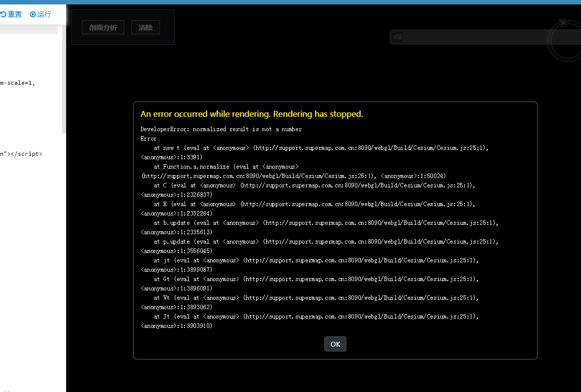The height and width of the screenshot is (392, 581).
Task: Click the '<anonymous>:1:3903910)' trace line
Action: pos(176,326)
